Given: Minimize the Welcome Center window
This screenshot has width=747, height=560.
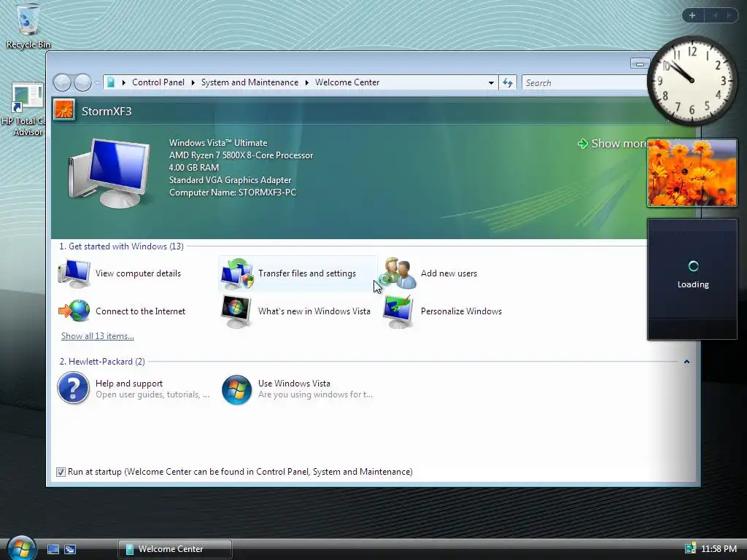Looking at the screenshot, I should (x=640, y=63).
